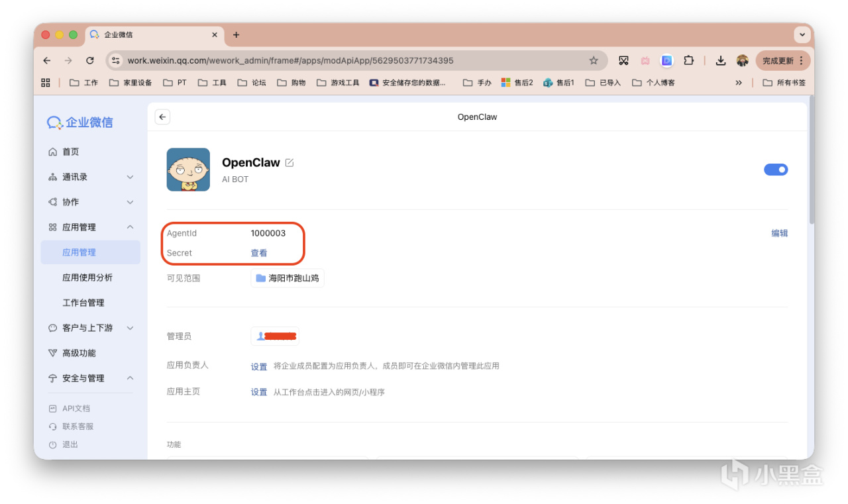
Task: Click the redacted 管理员 member tag
Action: coord(275,336)
